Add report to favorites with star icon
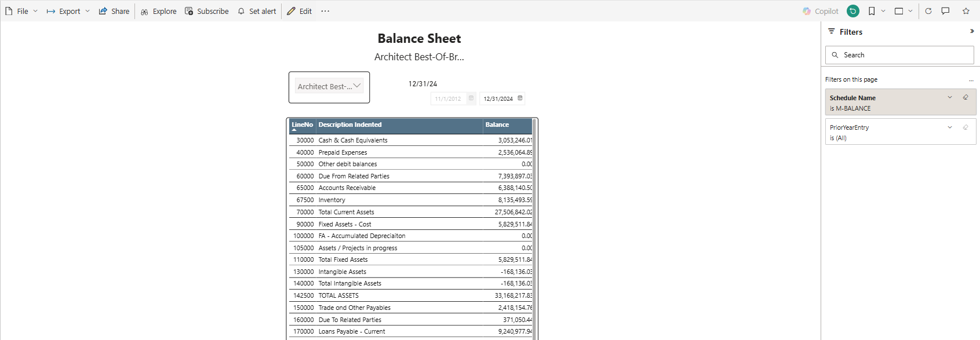The width and height of the screenshot is (980, 340). 966,11
